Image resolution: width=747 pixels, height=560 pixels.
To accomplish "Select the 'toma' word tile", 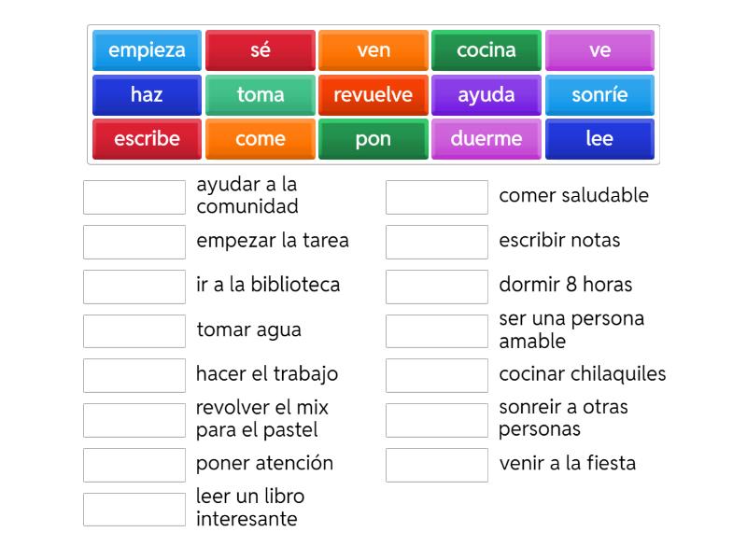I will [260, 95].
